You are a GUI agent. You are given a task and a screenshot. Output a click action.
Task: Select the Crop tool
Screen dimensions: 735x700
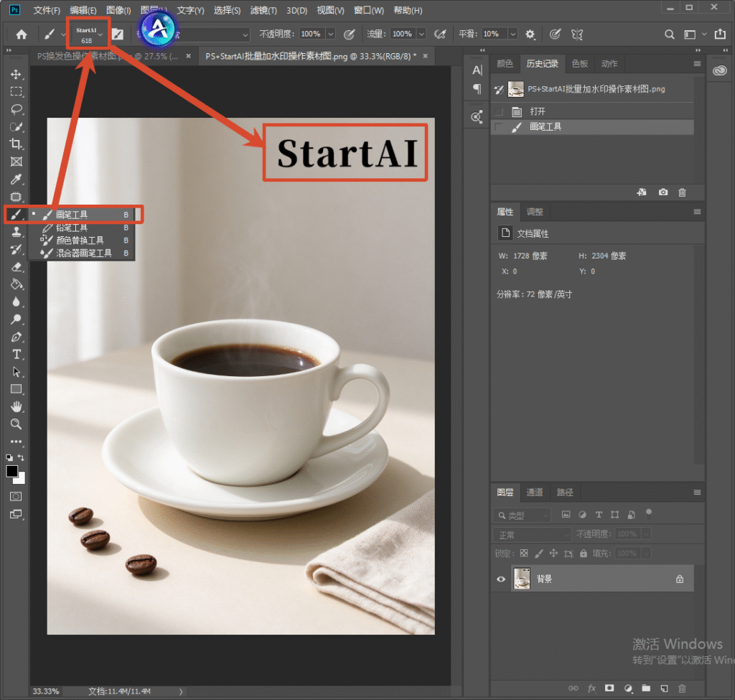coord(16,144)
